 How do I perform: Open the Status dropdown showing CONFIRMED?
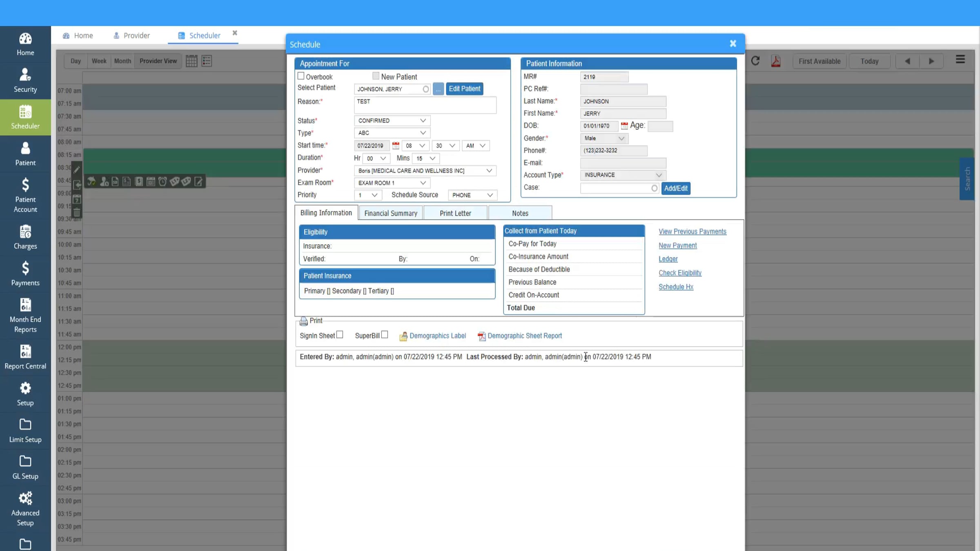pyautogui.click(x=392, y=121)
